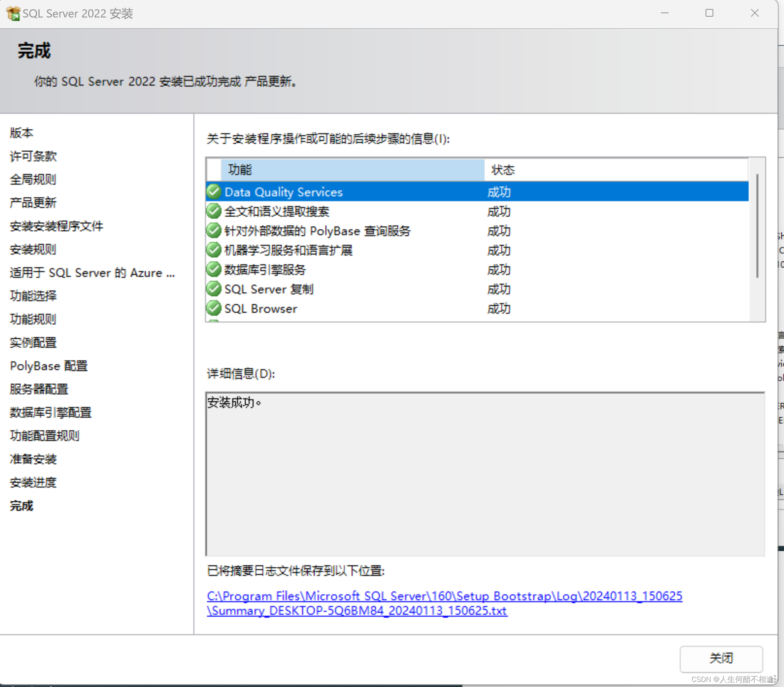This screenshot has width=784, height=687.
Task: Click the 服务器配置 step in sidebar
Action: click(39, 389)
